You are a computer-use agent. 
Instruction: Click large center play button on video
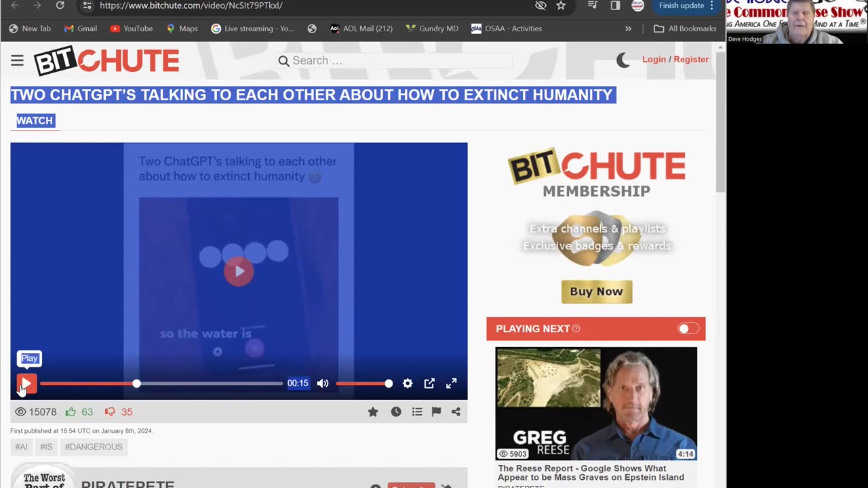(239, 271)
